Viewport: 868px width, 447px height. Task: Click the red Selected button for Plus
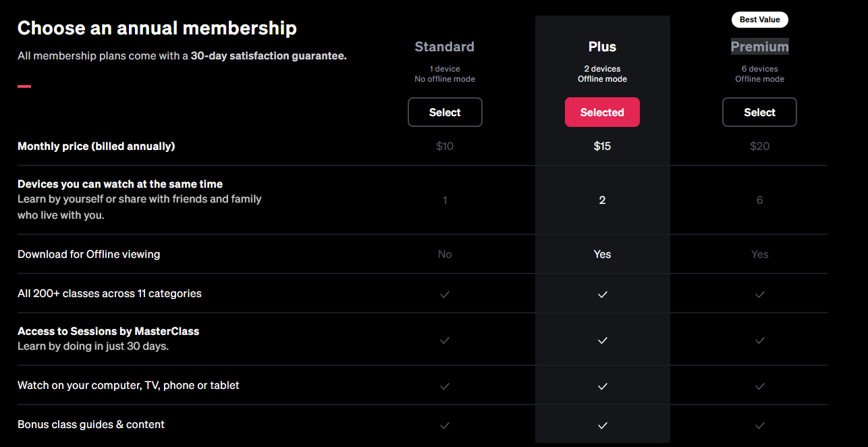pyautogui.click(x=602, y=112)
